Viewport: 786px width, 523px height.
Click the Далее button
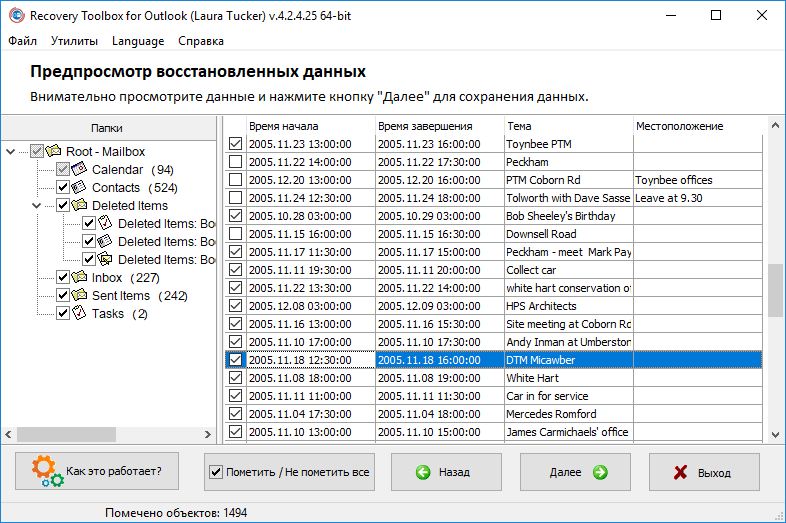tap(575, 472)
